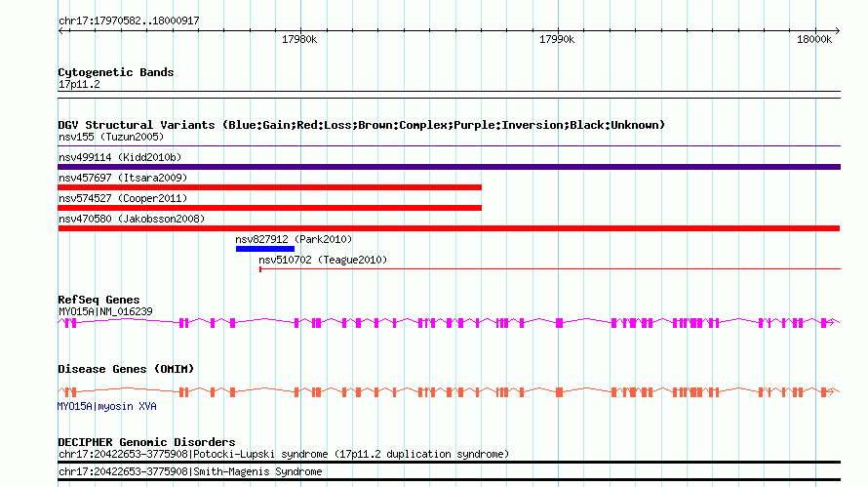
Task: Click the thin purple nsv155 line
Action: [449, 146]
